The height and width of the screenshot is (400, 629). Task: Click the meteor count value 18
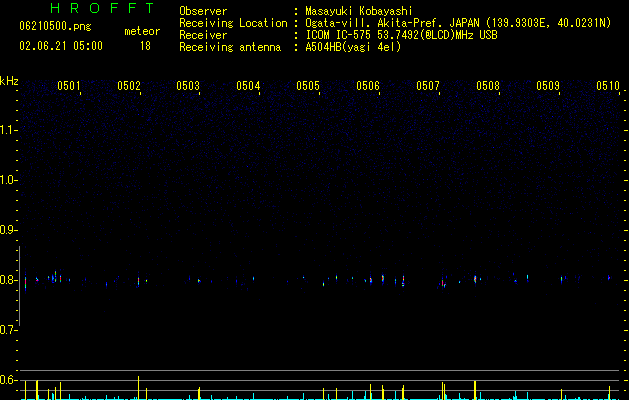[145, 46]
